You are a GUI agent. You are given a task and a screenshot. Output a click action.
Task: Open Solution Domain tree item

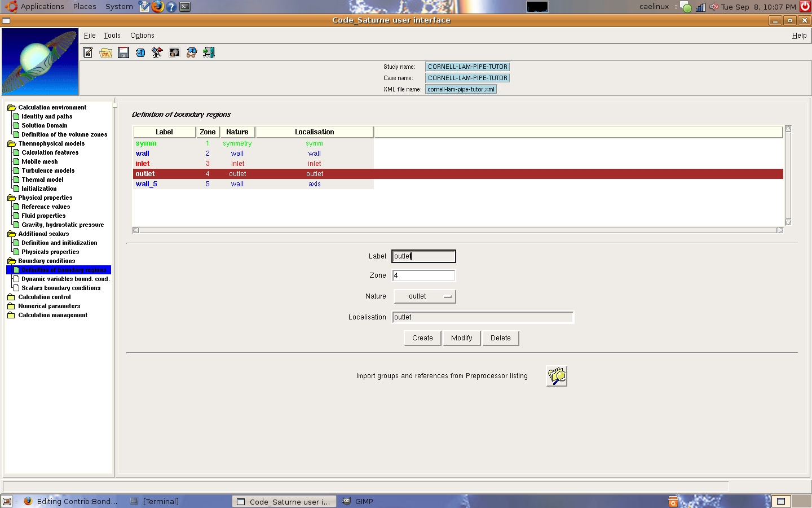pyautogui.click(x=45, y=125)
